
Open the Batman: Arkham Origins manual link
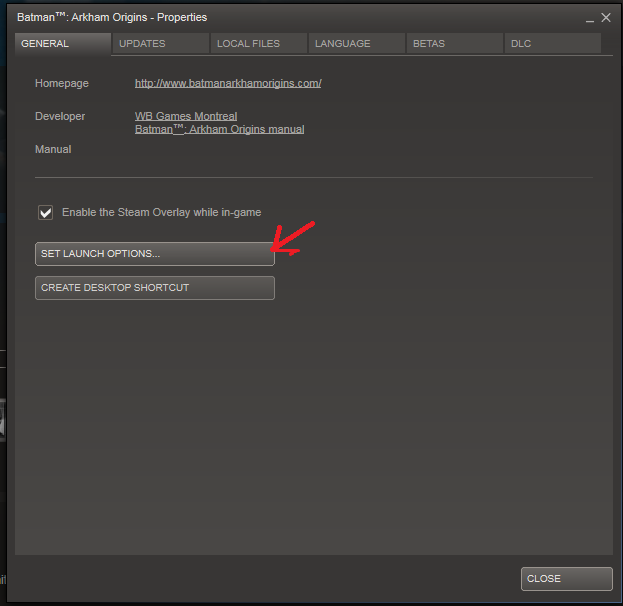220,129
